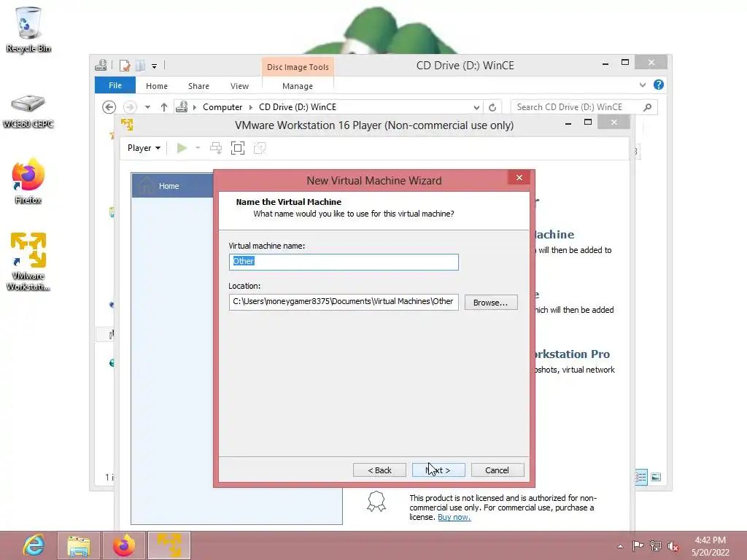This screenshot has width=747, height=560.
Task: Click the Location path field
Action: pos(344,302)
